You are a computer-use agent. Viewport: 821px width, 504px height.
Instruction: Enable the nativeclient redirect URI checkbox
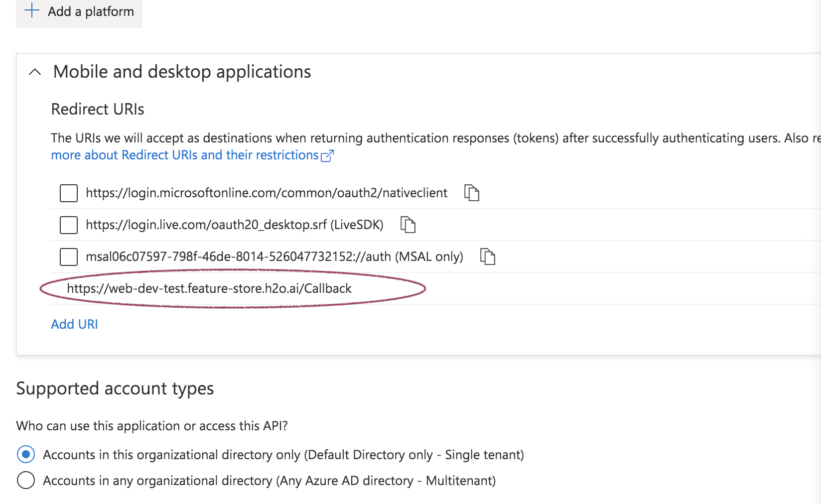(69, 193)
